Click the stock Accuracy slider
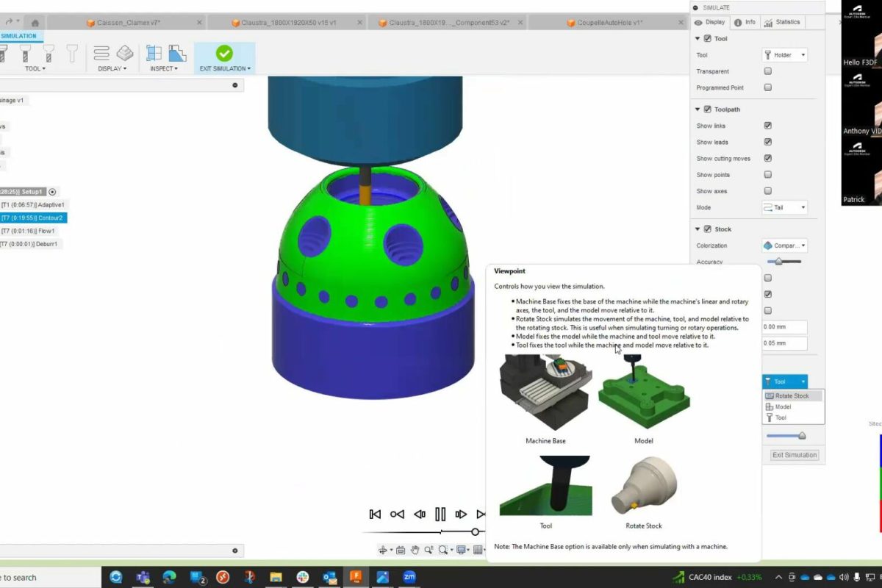 784,262
